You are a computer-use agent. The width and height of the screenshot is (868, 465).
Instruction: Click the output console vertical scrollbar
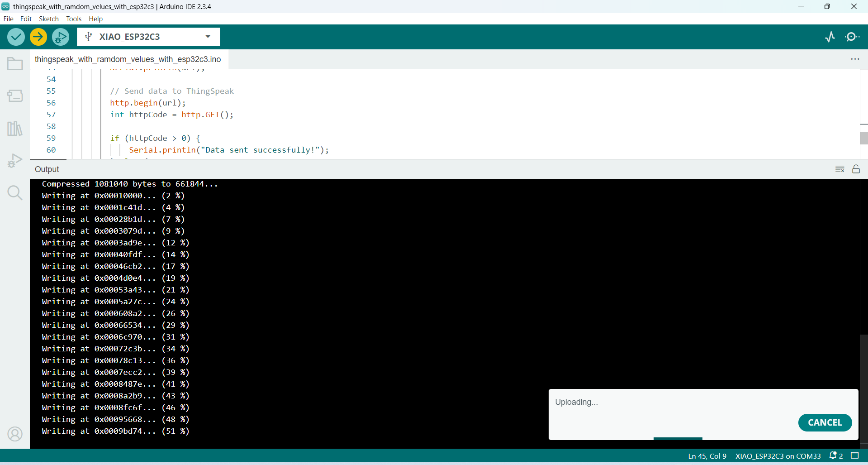tap(864, 389)
